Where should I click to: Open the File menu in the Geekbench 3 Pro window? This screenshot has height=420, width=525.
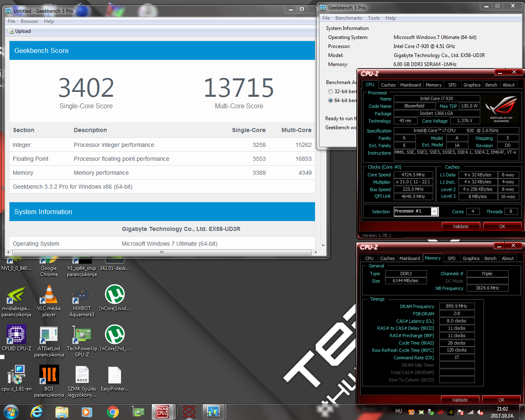(326, 18)
